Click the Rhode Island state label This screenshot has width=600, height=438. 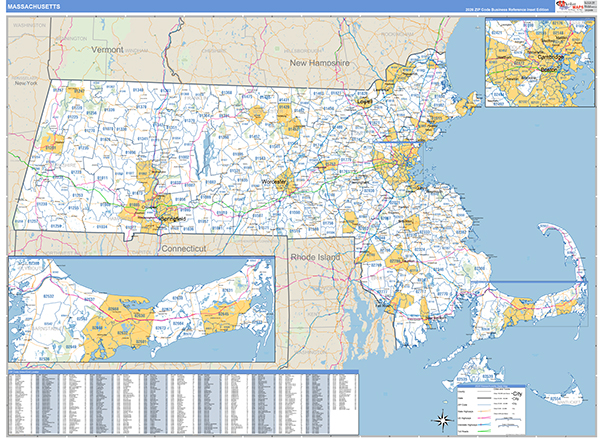(x=315, y=257)
